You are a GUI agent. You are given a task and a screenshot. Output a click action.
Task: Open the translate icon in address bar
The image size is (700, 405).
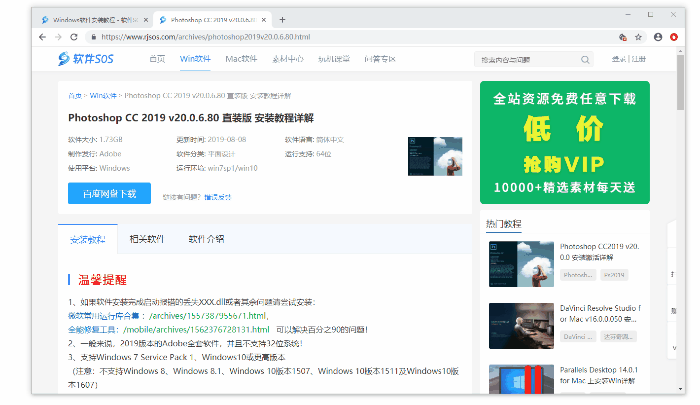[623, 37]
